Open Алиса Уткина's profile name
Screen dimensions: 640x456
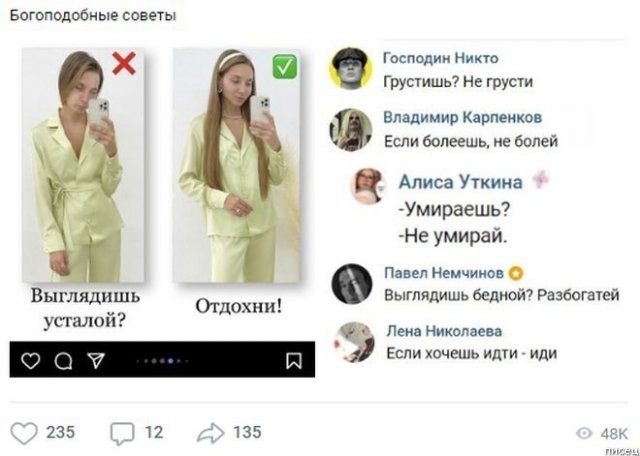460,182
